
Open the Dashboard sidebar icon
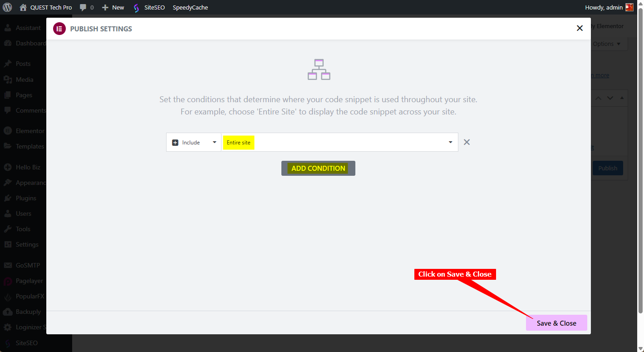(x=8, y=43)
